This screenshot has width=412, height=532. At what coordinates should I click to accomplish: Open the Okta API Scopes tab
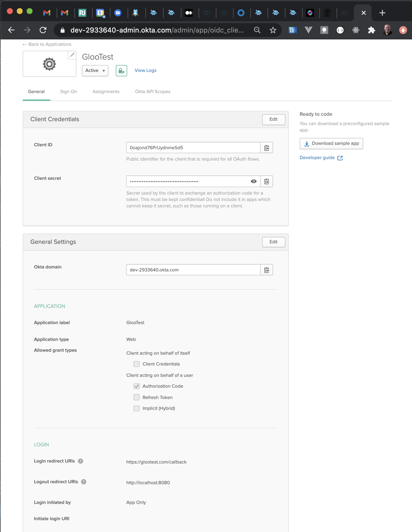click(153, 92)
